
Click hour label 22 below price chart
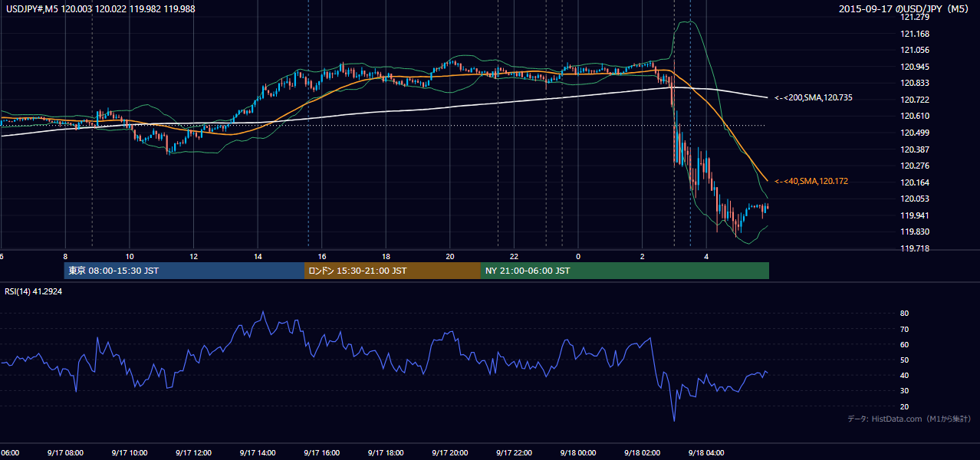pyautogui.click(x=514, y=256)
